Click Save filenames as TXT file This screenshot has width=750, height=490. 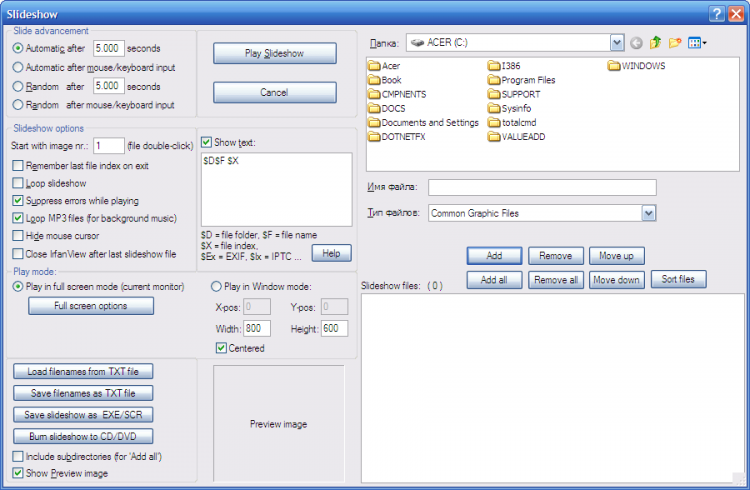click(83, 393)
